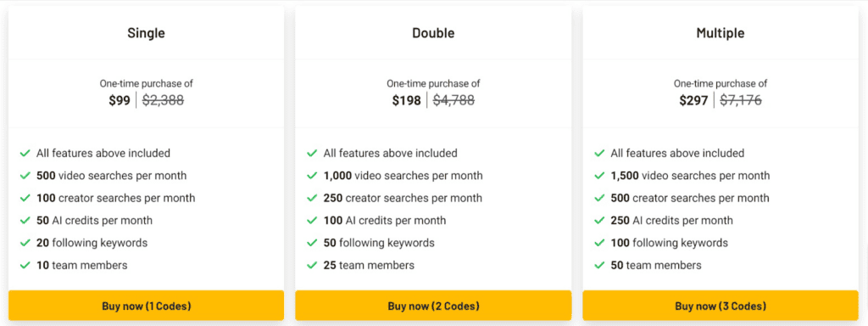868x326 pixels.
Task: Click the $99 price in Single plan
Action: click(120, 100)
